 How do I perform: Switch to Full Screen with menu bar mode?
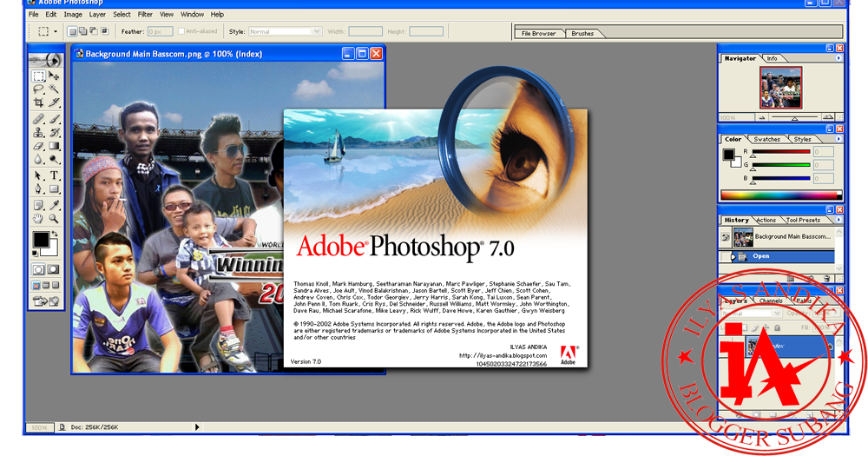tap(46, 286)
